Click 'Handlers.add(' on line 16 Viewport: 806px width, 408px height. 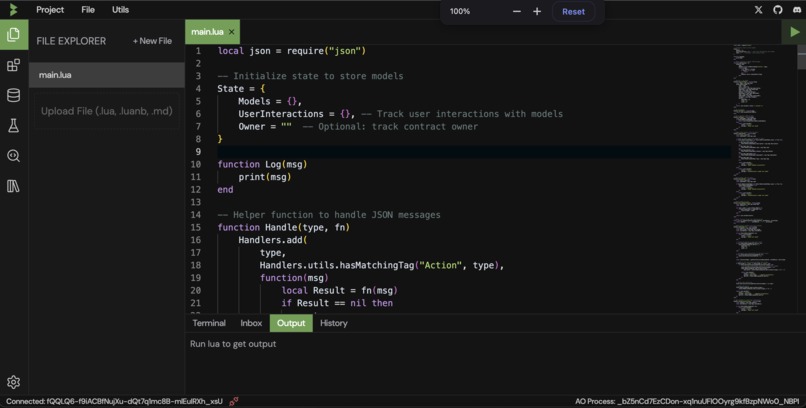272,240
